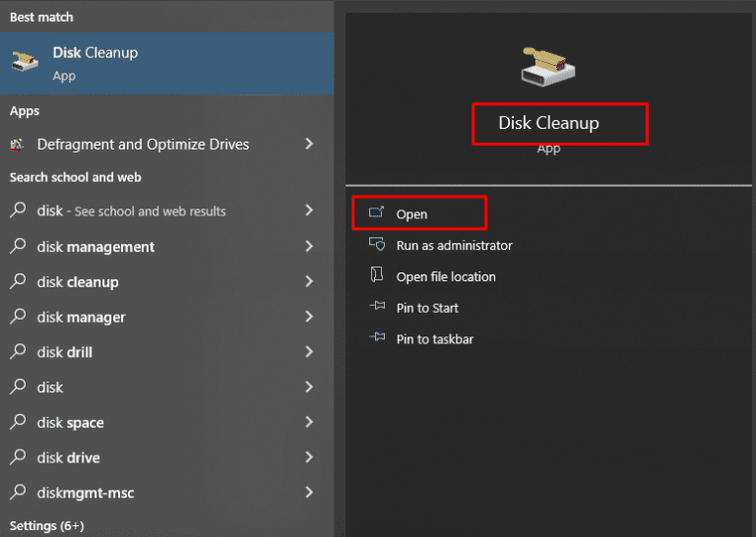Click the search icon beside 'disk drill'

tap(18, 351)
